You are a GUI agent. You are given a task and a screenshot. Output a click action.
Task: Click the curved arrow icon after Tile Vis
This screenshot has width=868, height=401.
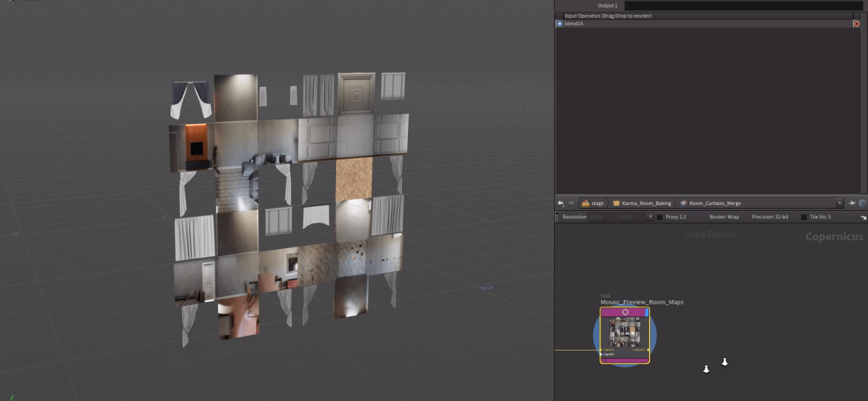863,218
